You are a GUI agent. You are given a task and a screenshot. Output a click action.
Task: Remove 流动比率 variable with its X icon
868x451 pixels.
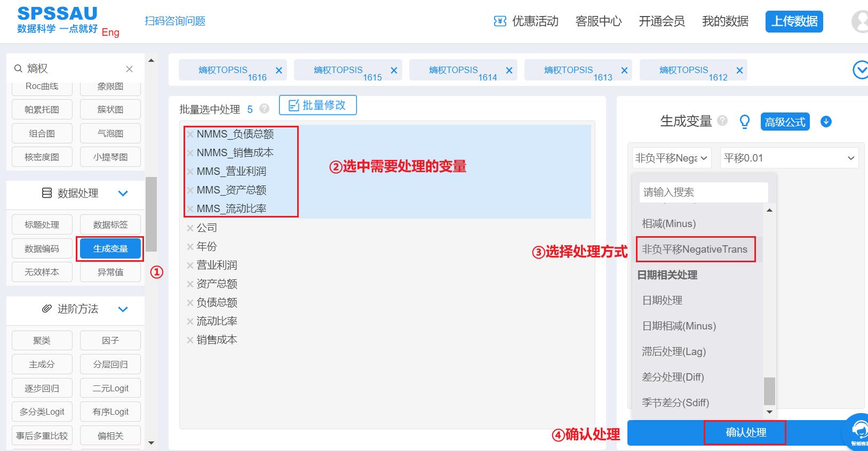point(190,321)
